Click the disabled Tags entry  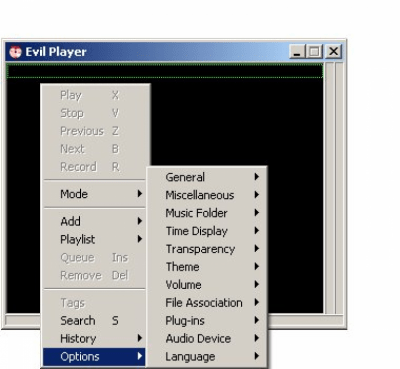click(x=95, y=303)
